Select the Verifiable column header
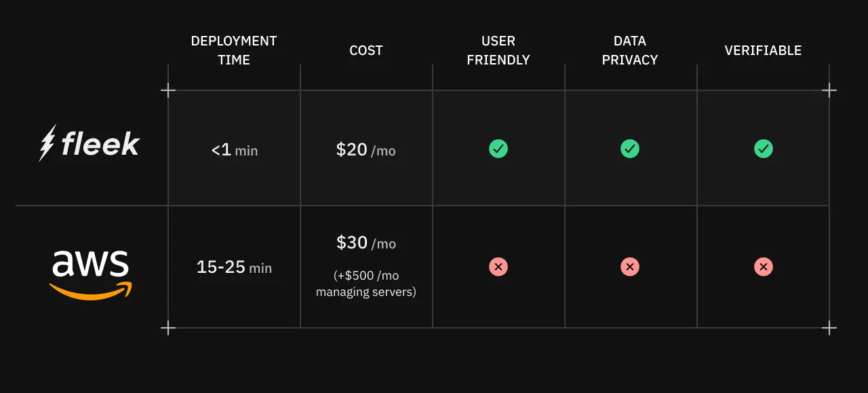The image size is (868, 393). (763, 50)
